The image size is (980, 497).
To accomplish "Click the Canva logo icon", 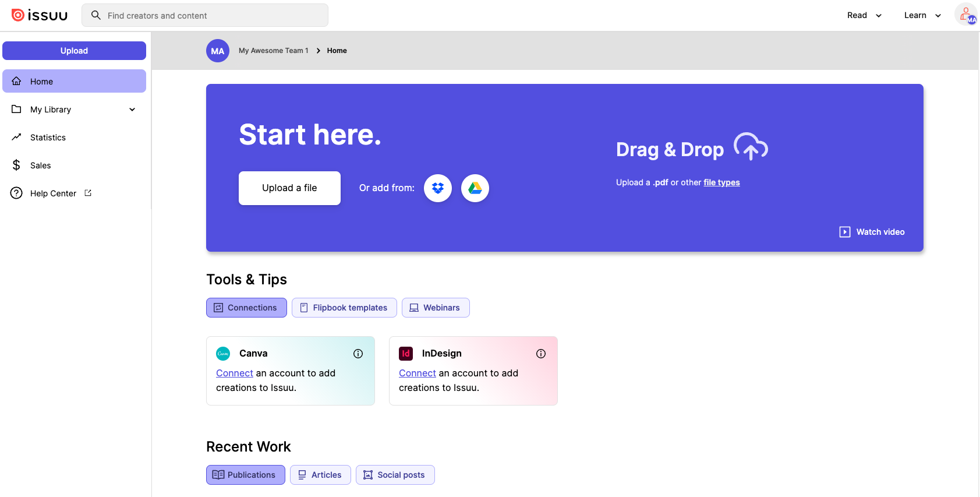I will click(x=223, y=354).
